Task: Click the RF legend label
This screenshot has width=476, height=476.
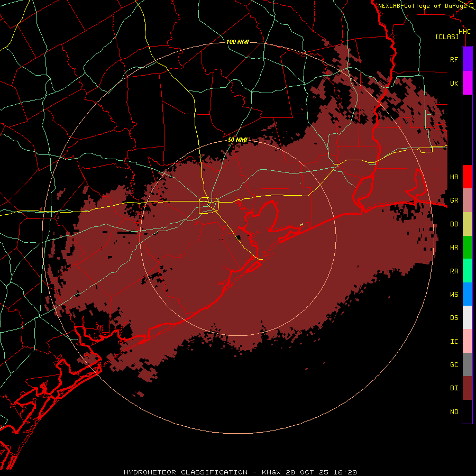Action: [454, 60]
